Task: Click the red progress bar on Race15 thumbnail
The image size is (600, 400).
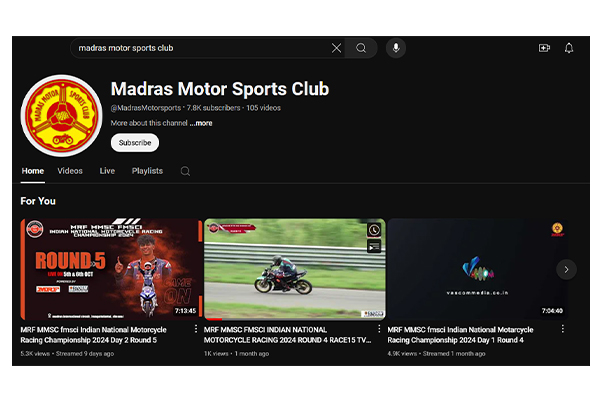Action: [213, 319]
